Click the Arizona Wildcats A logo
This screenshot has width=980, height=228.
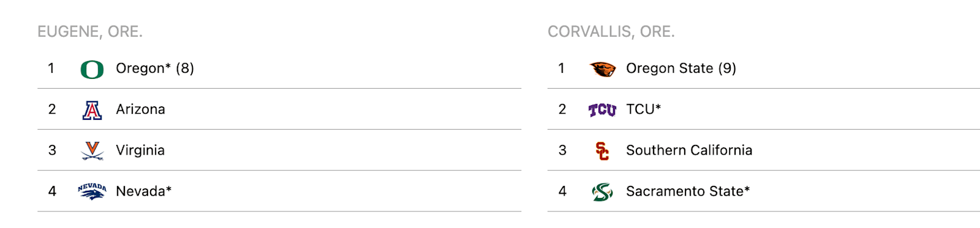(92, 110)
